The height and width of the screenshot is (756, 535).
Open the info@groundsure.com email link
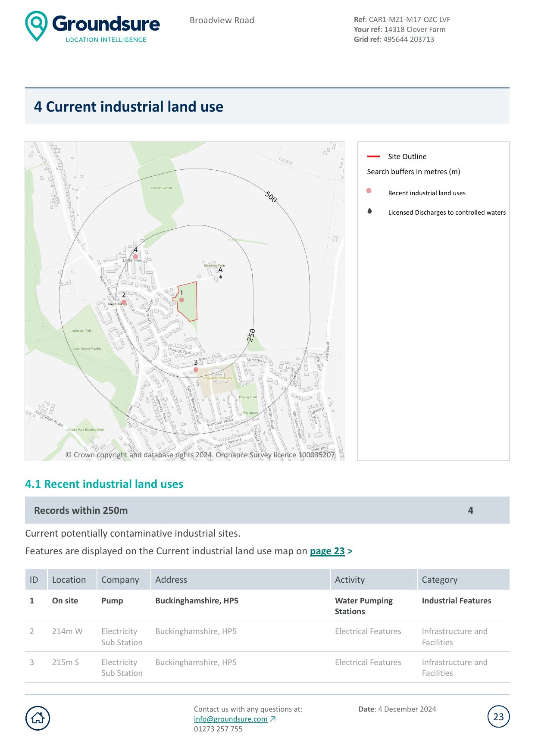[231, 719]
